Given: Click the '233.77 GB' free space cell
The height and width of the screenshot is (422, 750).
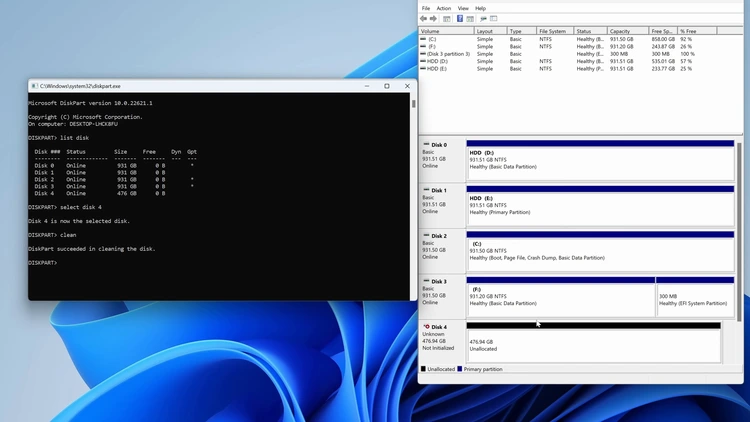Looking at the screenshot, I should (663, 69).
